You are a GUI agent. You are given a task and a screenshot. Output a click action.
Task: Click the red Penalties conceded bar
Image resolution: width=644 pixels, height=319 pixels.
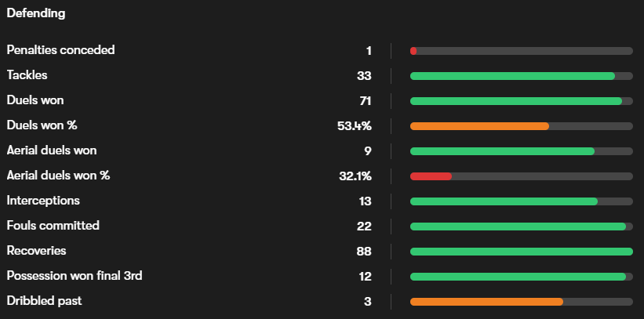pos(413,51)
